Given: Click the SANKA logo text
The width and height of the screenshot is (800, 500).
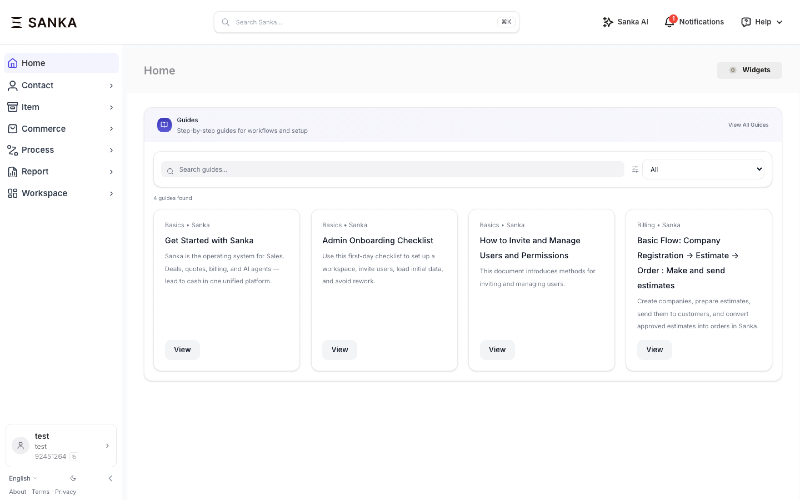Looking at the screenshot, I should [53, 22].
